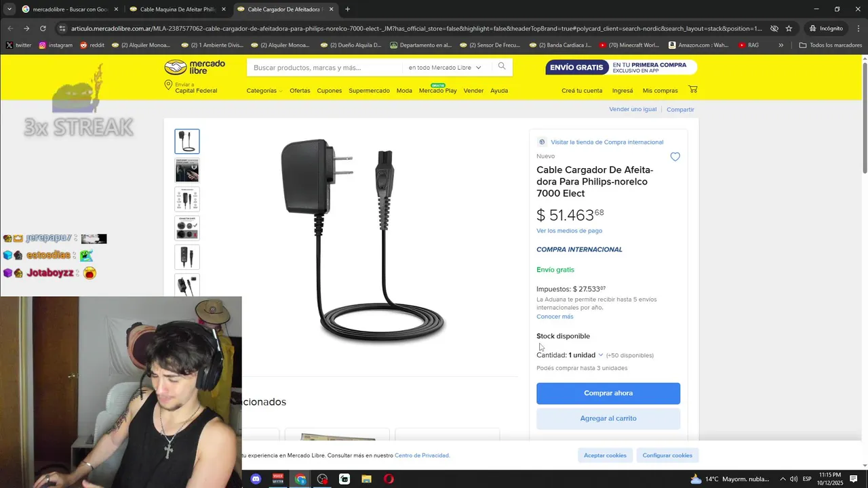The height and width of the screenshot is (488, 868).
Task: Bookmark this page with the star icon
Action: click(789, 28)
